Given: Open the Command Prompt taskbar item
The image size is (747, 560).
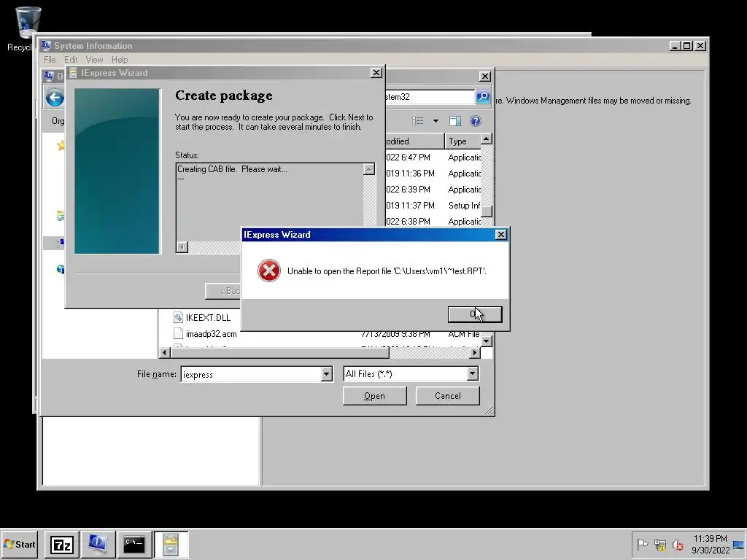Looking at the screenshot, I should 134,544.
